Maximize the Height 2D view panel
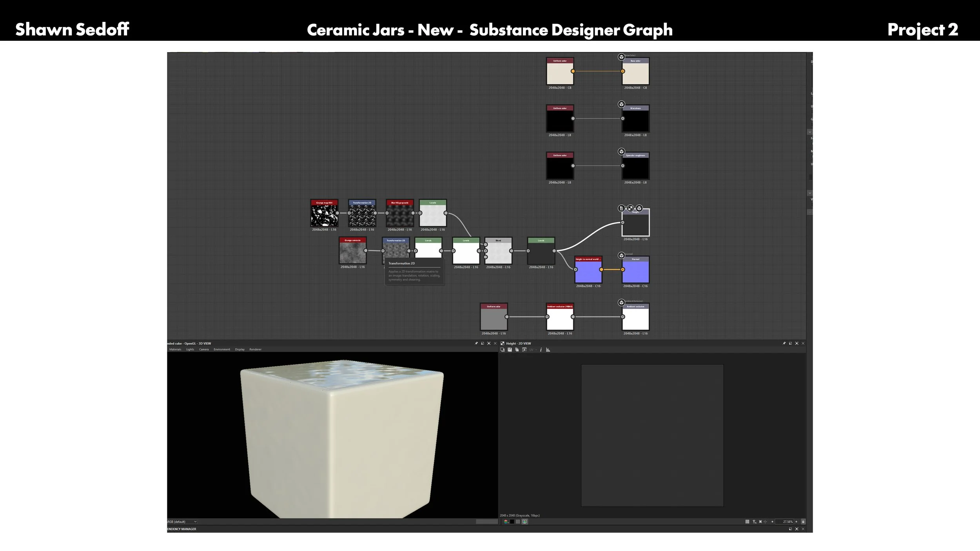This screenshot has width=980, height=551. (797, 343)
